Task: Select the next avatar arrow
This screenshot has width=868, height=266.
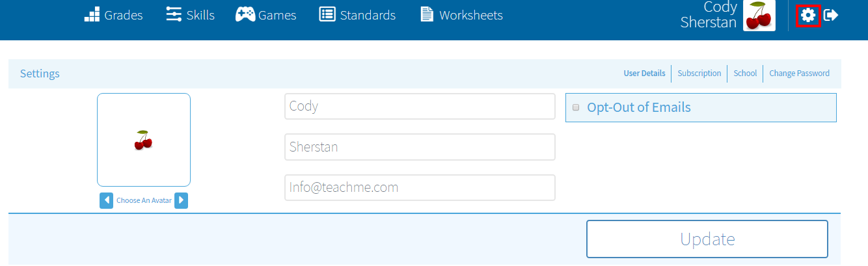Action: pyautogui.click(x=182, y=200)
